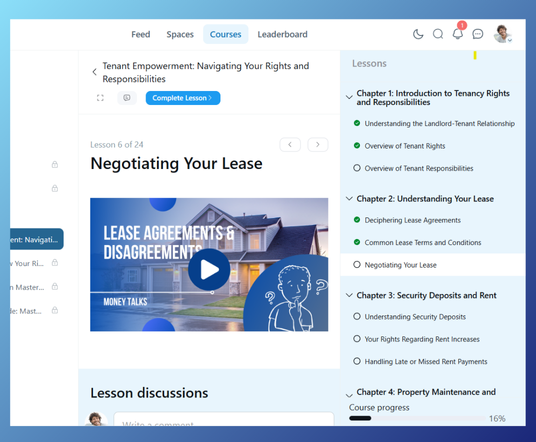Screen dimensions: 536x442
Task: Collapse Chapter 1 chevron
Action: coord(349,97)
